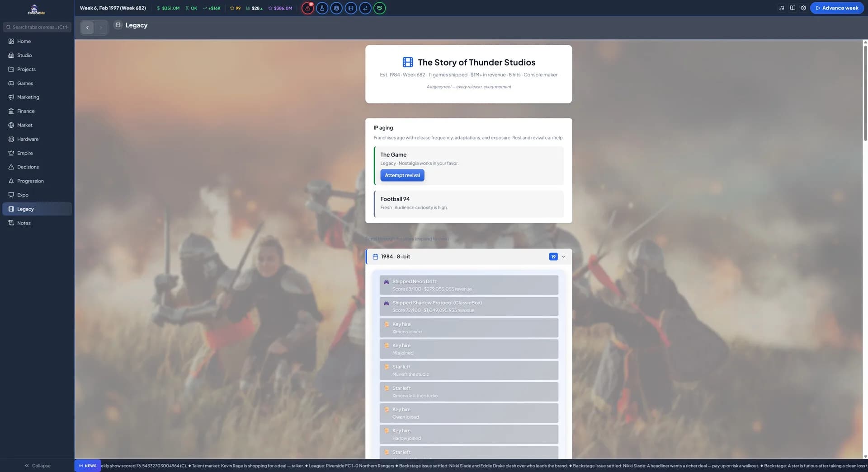868x472 pixels.
Task: Click the Football 94 franchise card
Action: pyautogui.click(x=469, y=204)
